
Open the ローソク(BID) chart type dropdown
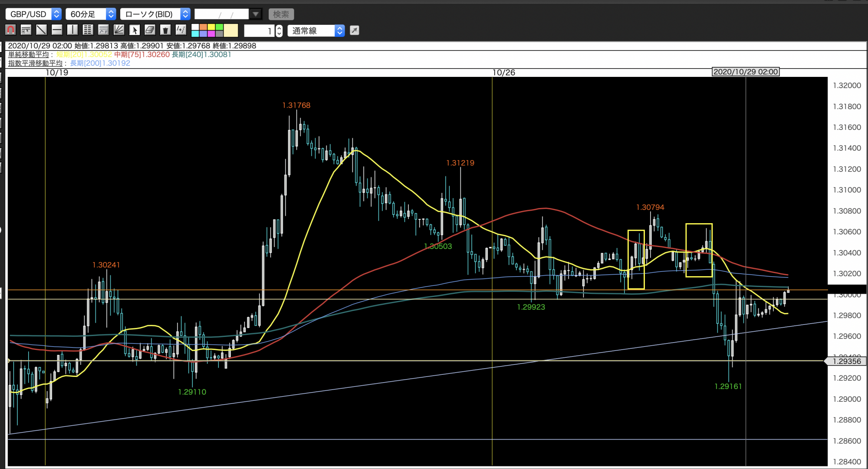(155, 14)
